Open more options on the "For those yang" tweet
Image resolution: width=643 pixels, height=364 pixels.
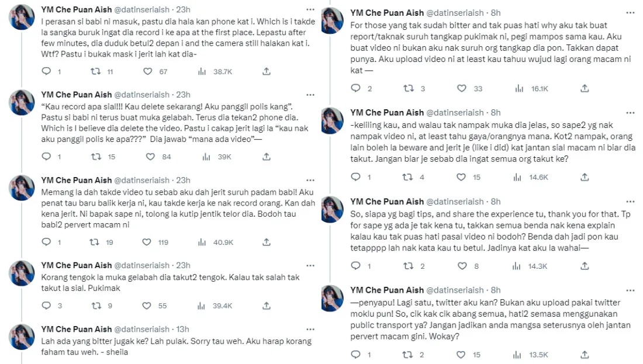click(x=630, y=12)
